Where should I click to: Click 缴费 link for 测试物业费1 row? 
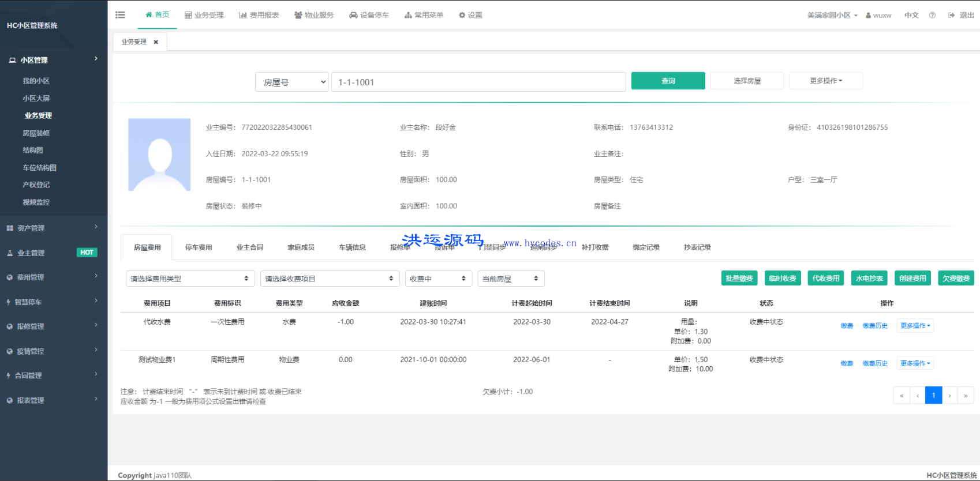coord(847,363)
